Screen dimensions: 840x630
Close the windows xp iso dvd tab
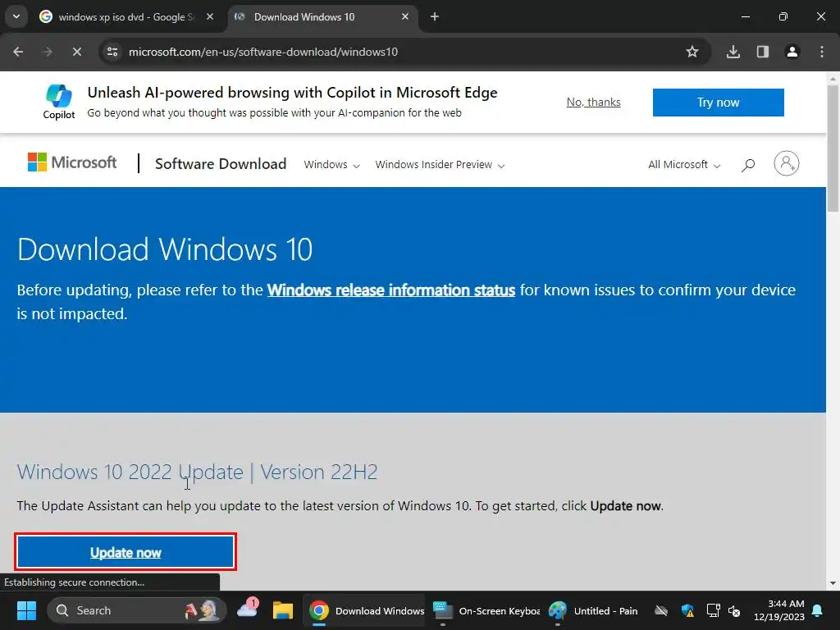(210, 16)
